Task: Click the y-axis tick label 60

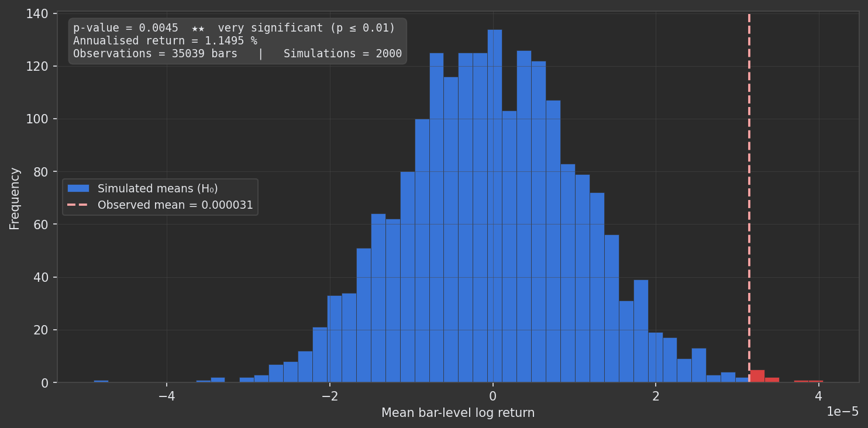Action: pyautogui.click(x=41, y=224)
